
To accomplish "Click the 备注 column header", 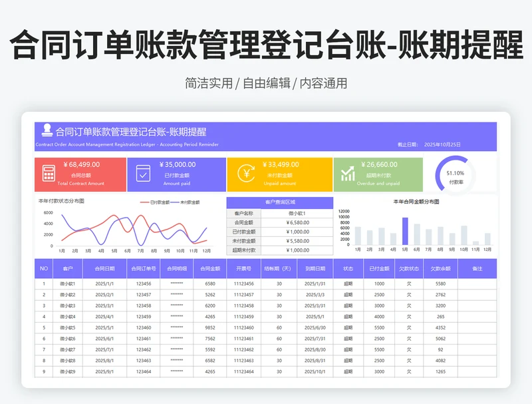I will 477,268.
